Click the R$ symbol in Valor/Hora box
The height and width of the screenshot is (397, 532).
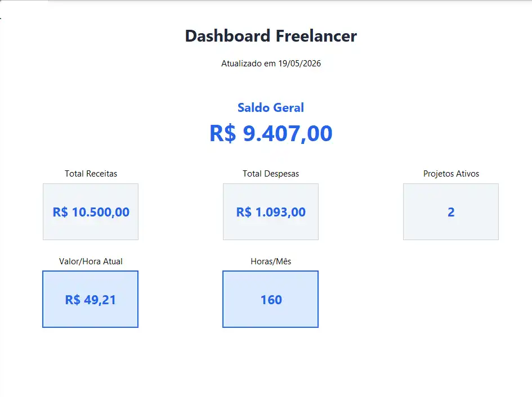click(x=73, y=300)
